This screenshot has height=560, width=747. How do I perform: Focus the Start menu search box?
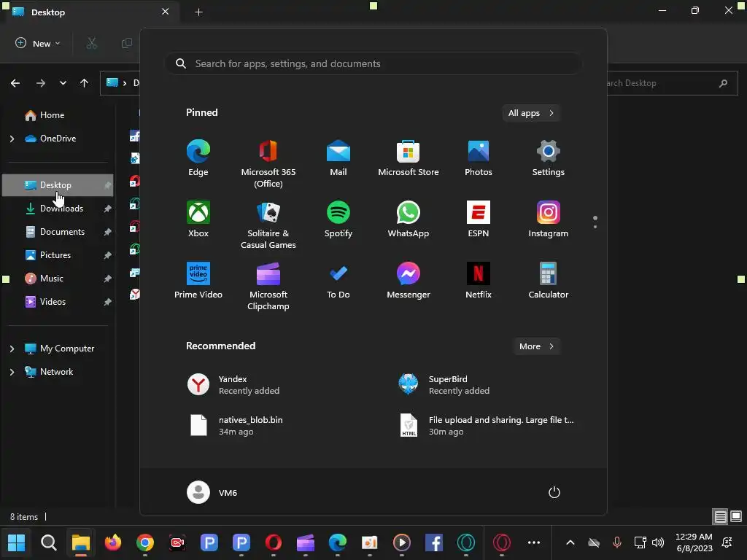[373, 63]
